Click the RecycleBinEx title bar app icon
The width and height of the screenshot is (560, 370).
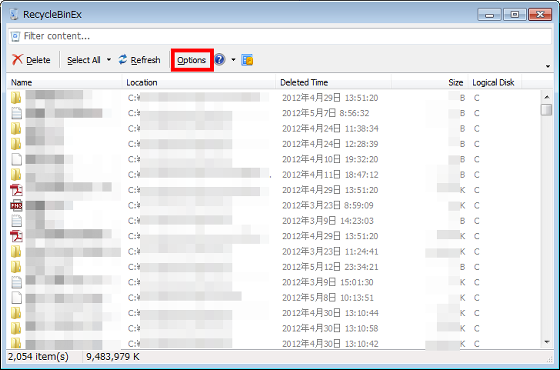pyautogui.click(x=14, y=14)
